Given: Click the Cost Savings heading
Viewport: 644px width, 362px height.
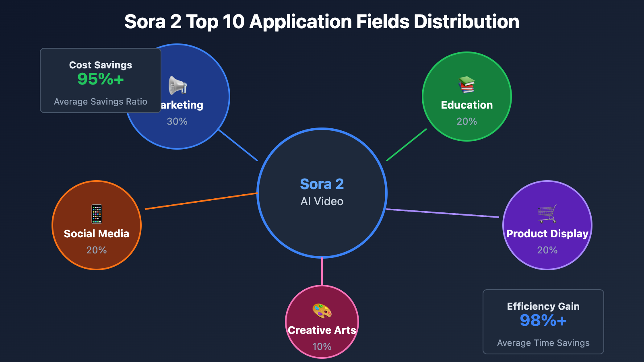Looking at the screenshot, I should coord(101,65).
